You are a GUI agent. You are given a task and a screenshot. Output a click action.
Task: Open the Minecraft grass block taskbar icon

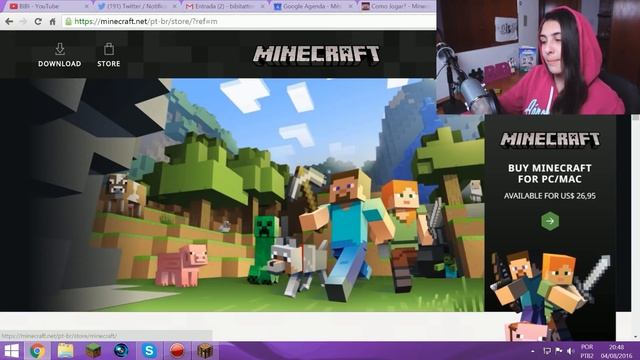click(x=93, y=351)
